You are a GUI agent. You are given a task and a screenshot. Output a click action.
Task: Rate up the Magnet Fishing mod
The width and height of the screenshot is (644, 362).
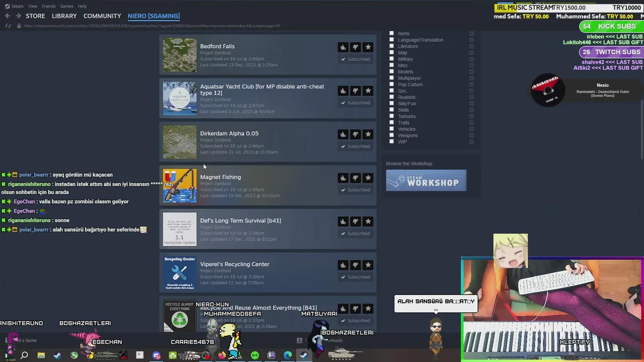[x=343, y=178]
